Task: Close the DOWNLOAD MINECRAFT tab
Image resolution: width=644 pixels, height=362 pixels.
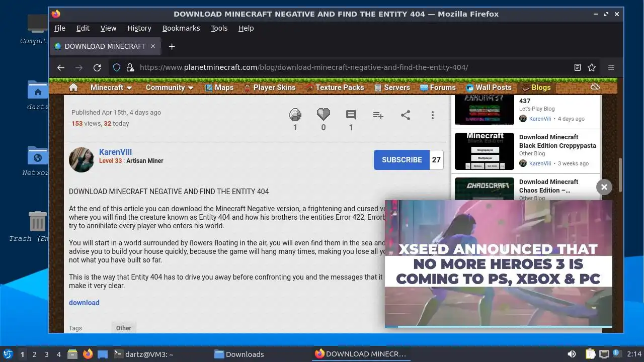Action: (153, 46)
